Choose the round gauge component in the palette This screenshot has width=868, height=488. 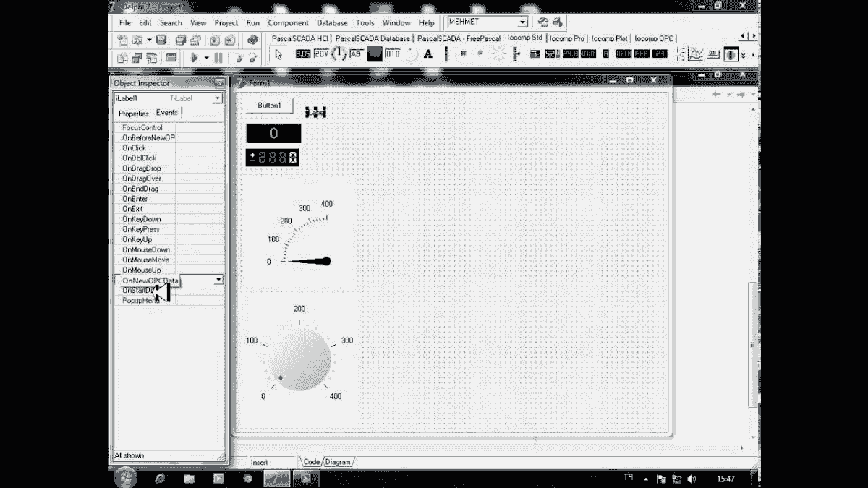[x=339, y=54]
